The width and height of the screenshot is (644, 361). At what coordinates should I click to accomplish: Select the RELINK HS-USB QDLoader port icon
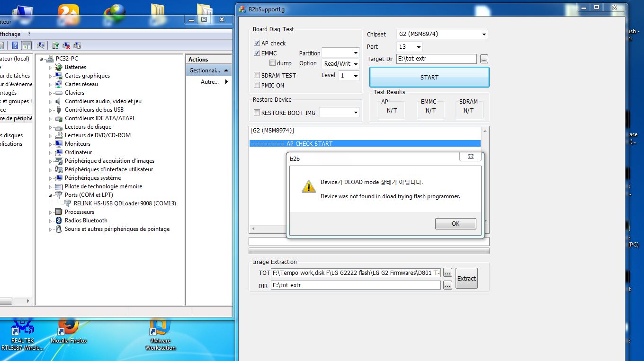(x=68, y=203)
